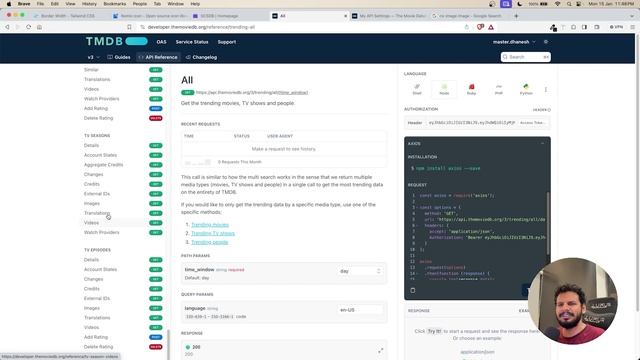Reload the page with refresh icon
This screenshot has height=360, width=640.
[29, 27]
